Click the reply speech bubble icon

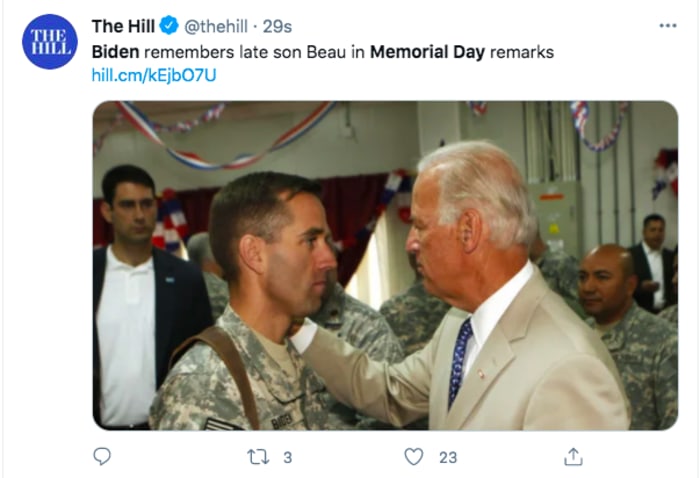coord(102,456)
